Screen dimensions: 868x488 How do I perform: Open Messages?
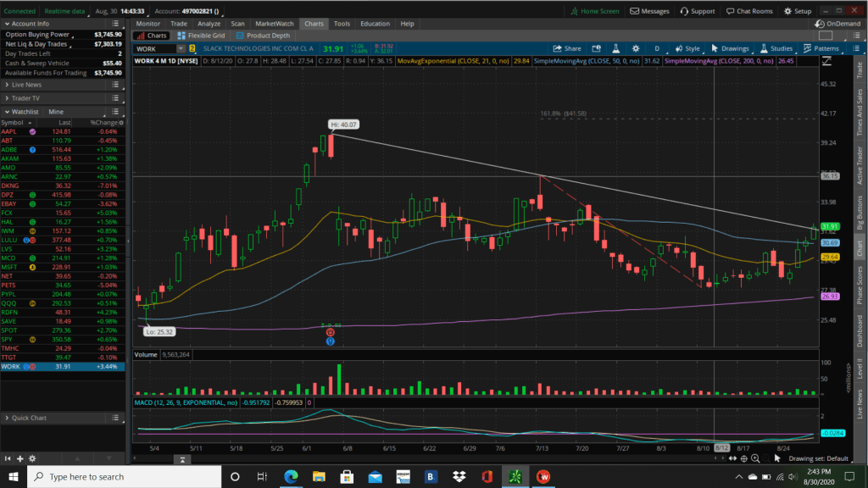(x=649, y=11)
